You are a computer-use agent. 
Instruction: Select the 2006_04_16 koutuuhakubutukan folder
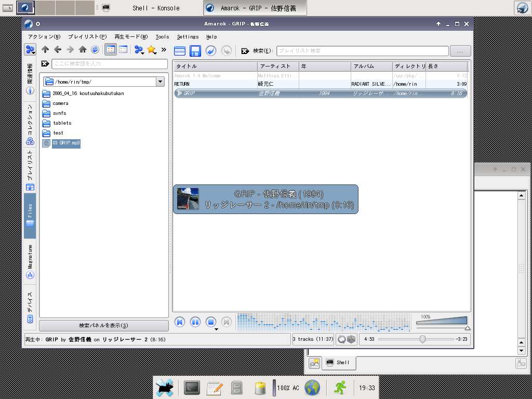83,94
